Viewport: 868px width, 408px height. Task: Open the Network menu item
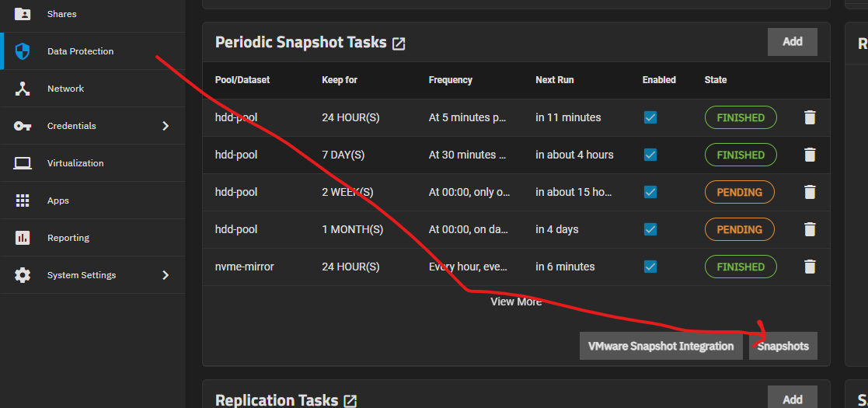click(x=65, y=89)
